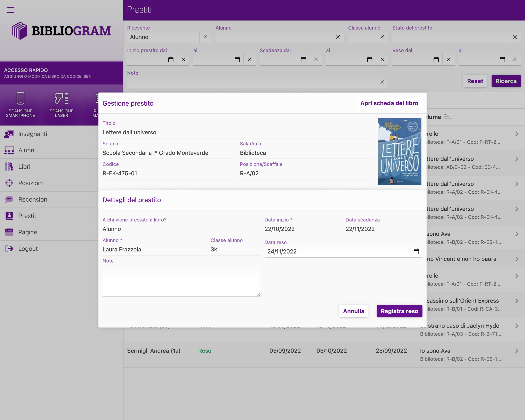Viewport: 525px width, 420px height.
Task: Click Registra reso button
Action: pyautogui.click(x=399, y=311)
